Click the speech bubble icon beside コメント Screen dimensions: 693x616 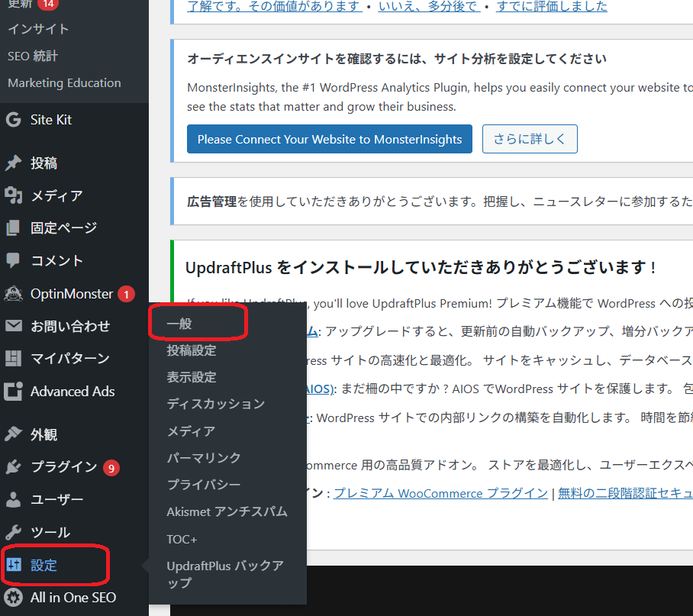pos(13,260)
